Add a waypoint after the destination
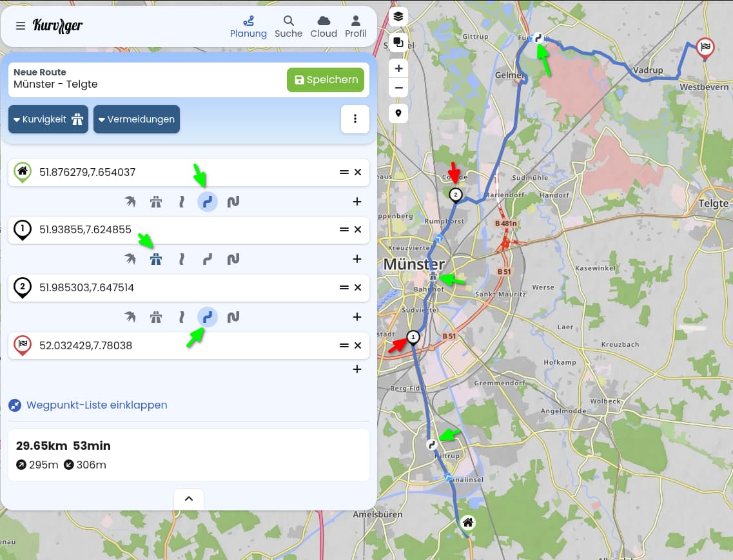The image size is (733, 560). click(357, 369)
